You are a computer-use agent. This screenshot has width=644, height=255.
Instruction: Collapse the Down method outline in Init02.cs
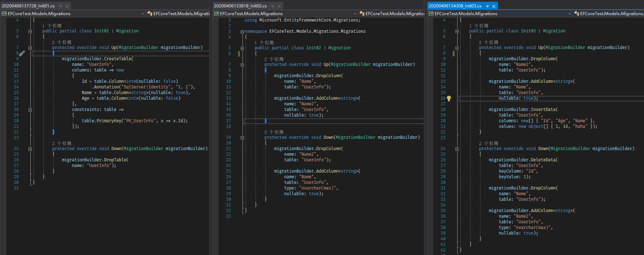(x=242, y=138)
